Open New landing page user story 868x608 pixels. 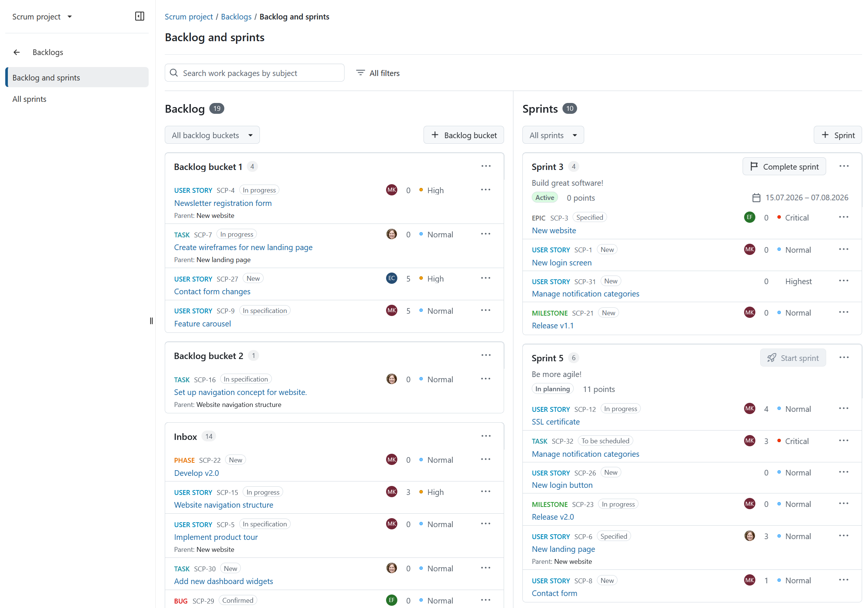[563, 549]
